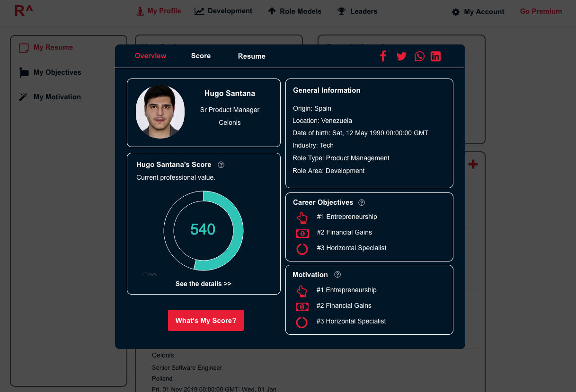Open My Account settings
Screen dimensions: 576x392
coord(484,12)
